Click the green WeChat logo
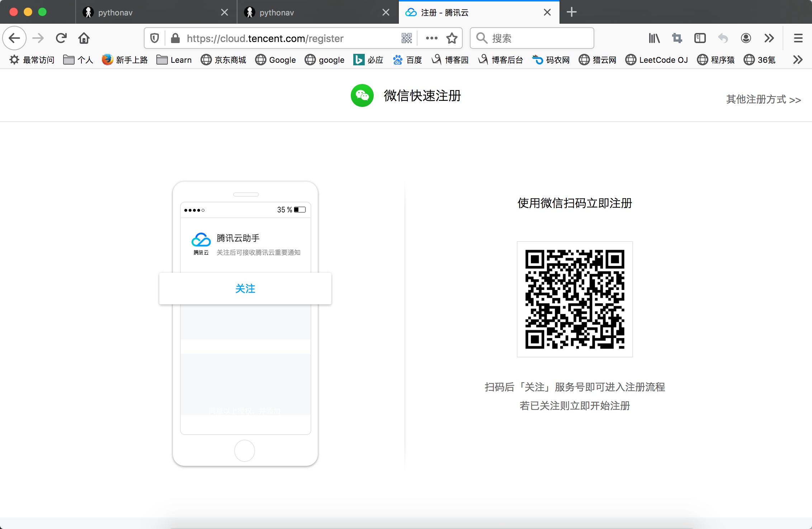Viewport: 812px width, 529px height. pos(362,95)
